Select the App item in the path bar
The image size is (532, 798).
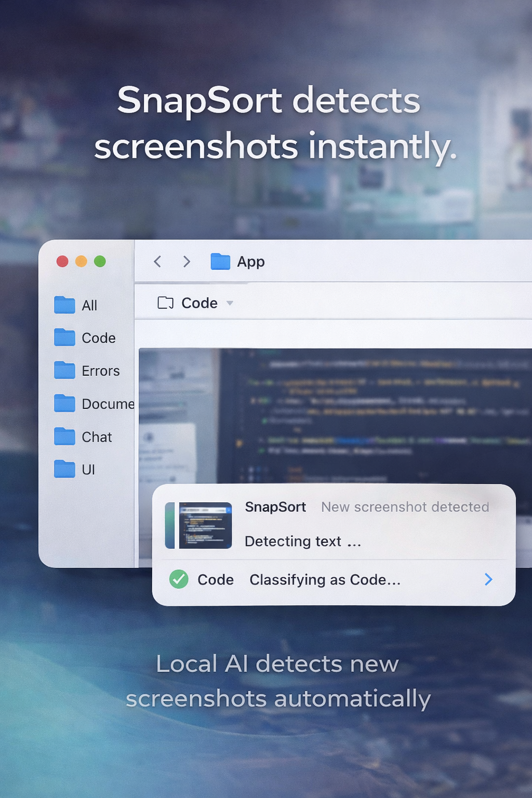251,262
